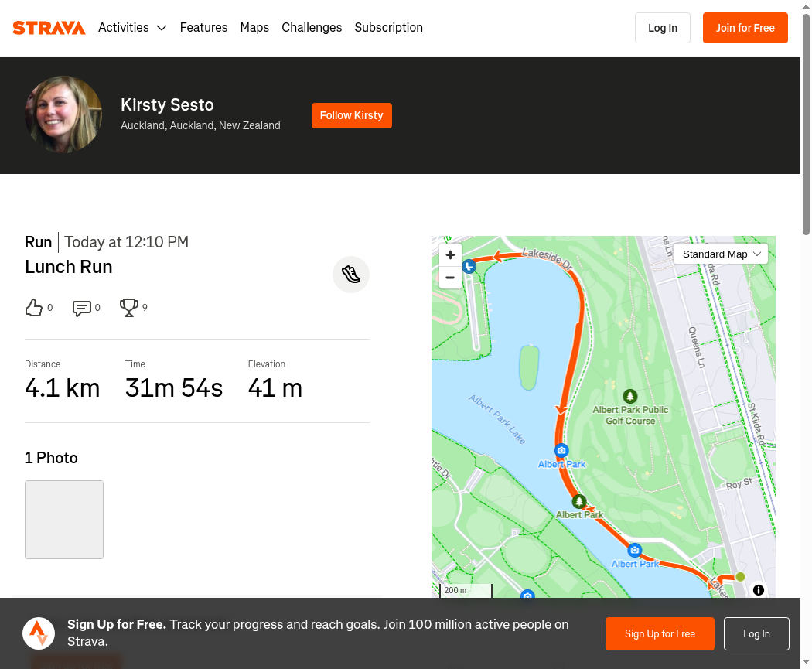Click Sign Up for Free in banner

coord(660,633)
